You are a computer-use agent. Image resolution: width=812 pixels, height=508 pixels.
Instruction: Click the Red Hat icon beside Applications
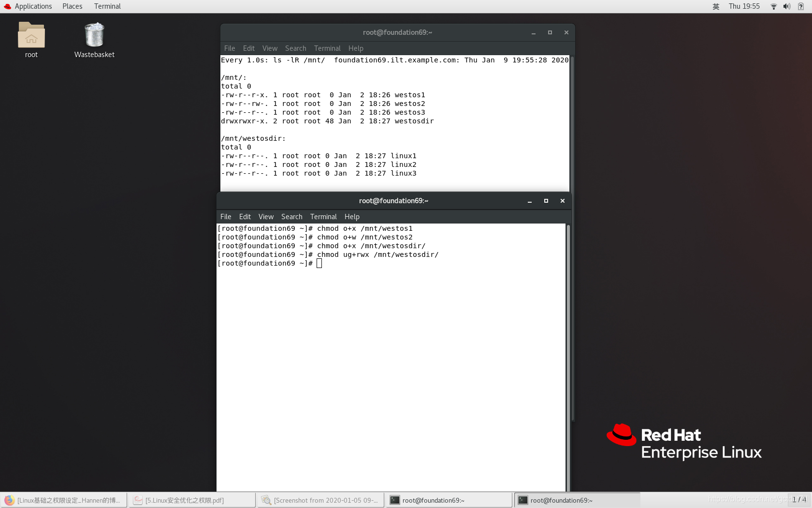click(x=7, y=6)
